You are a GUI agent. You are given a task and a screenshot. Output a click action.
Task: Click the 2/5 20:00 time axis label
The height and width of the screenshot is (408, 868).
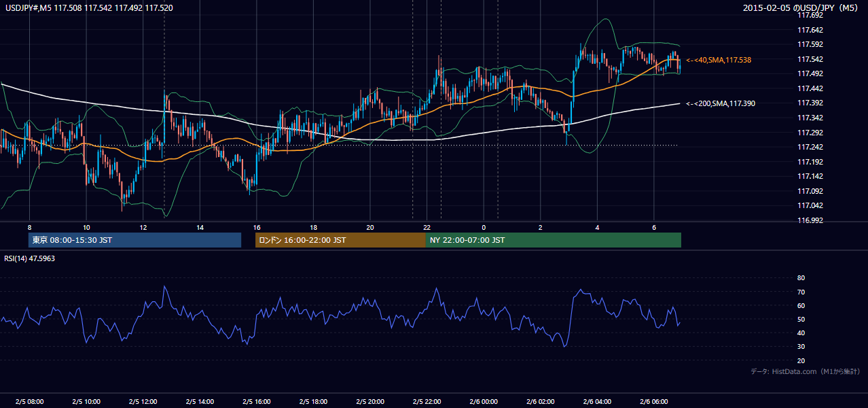[369, 402]
